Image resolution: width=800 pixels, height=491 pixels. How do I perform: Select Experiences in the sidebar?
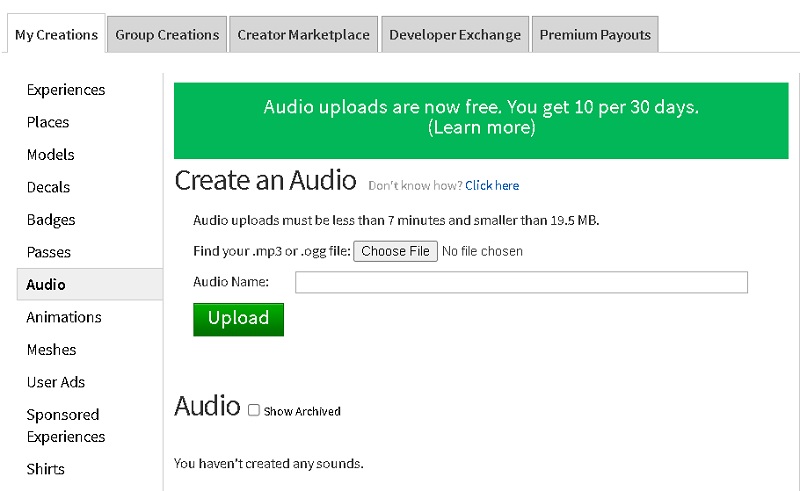pyautogui.click(x=66, y=90)
